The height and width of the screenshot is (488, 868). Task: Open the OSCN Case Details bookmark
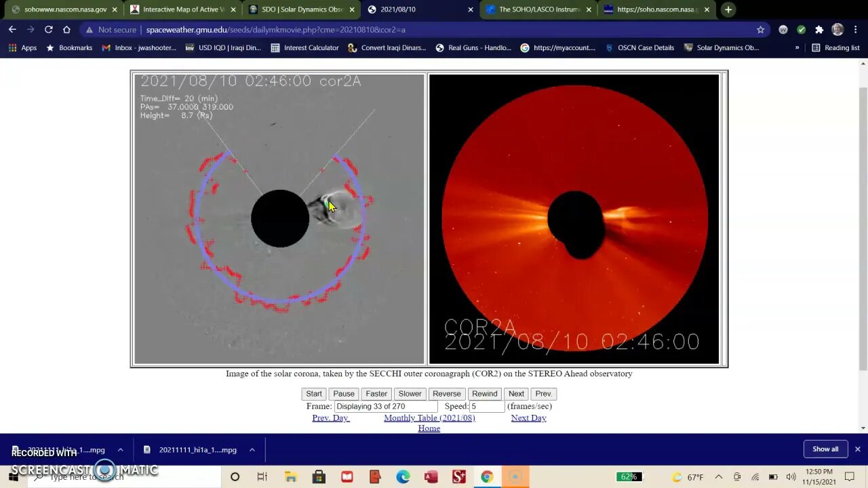click(639, 48)
